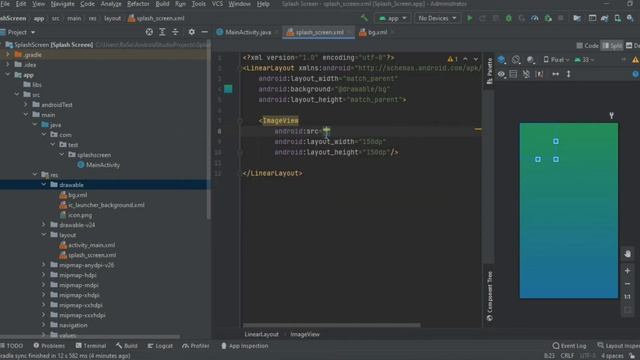Click the Project Structure folder icon
The image size is (640, 360).
[x=577, y=18]
